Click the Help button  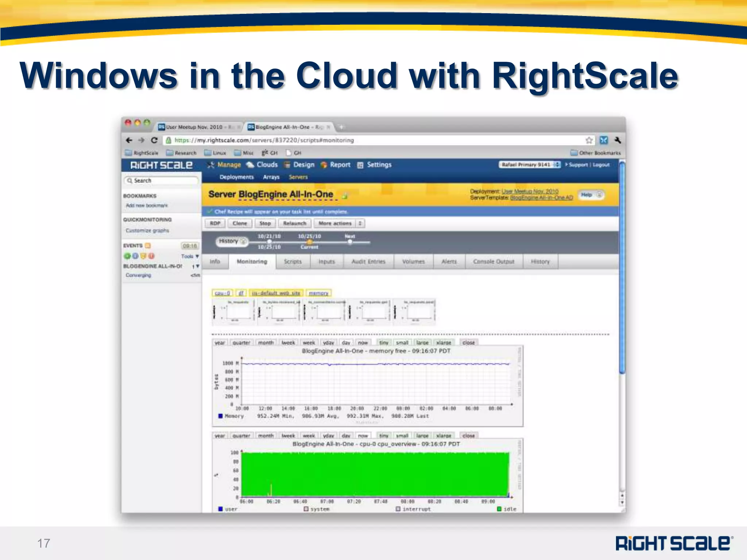(591, 195)
